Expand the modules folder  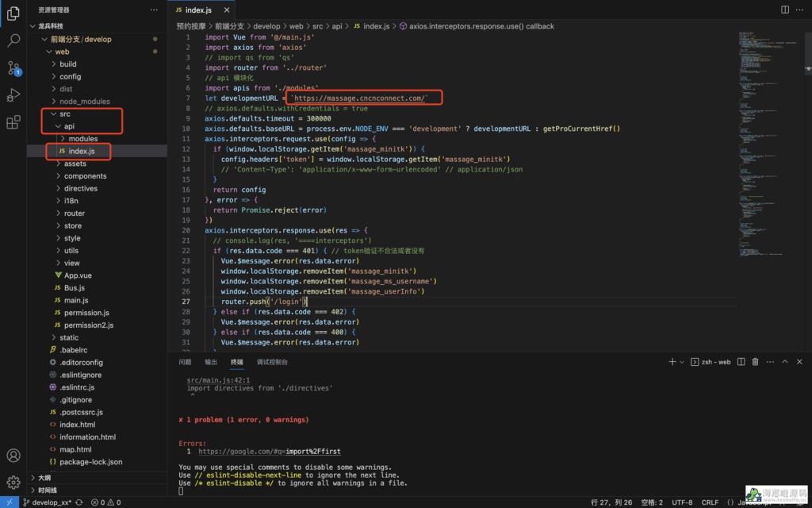pos(82,138)
